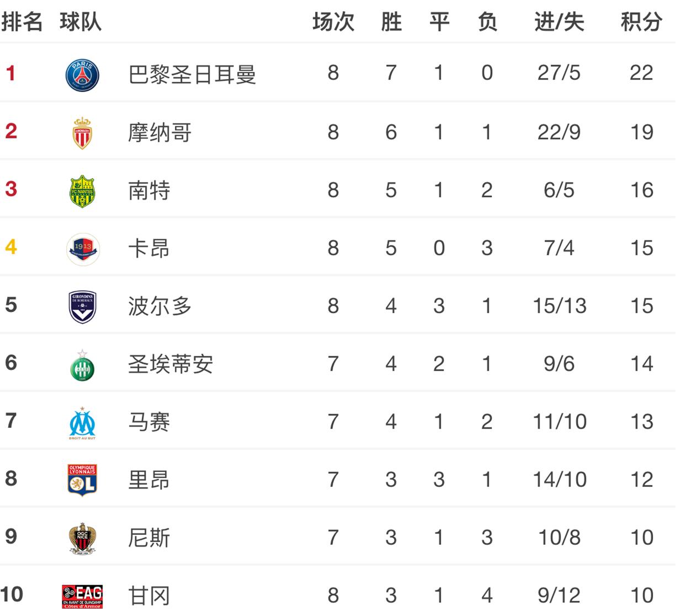Screen dimensions: 676x616
Task: Click the Paris Saint-Germain club crest
Action: [82, 75]
